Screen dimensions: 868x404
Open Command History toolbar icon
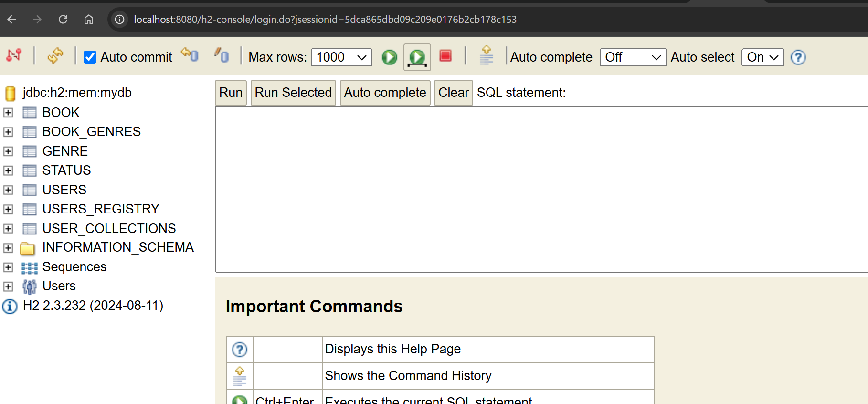coord(486,55)
